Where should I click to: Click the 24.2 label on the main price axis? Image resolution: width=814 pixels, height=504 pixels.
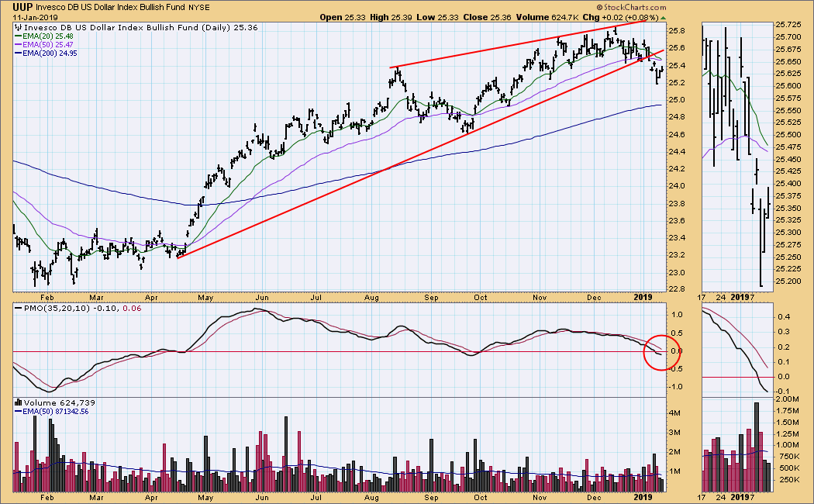click(678, 169)
